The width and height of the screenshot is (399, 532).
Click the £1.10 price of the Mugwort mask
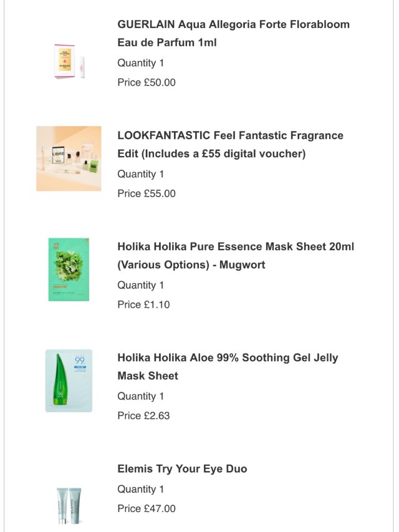click(x=143, y=304)
